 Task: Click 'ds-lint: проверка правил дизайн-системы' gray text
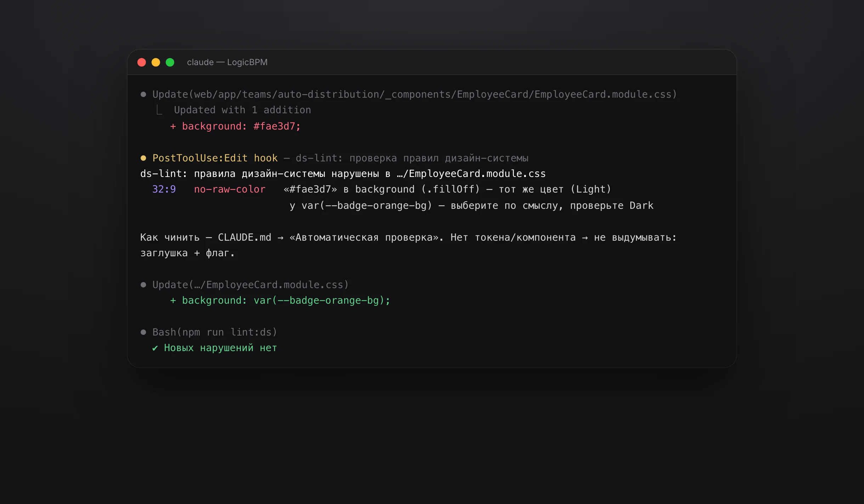pos(412,158)
